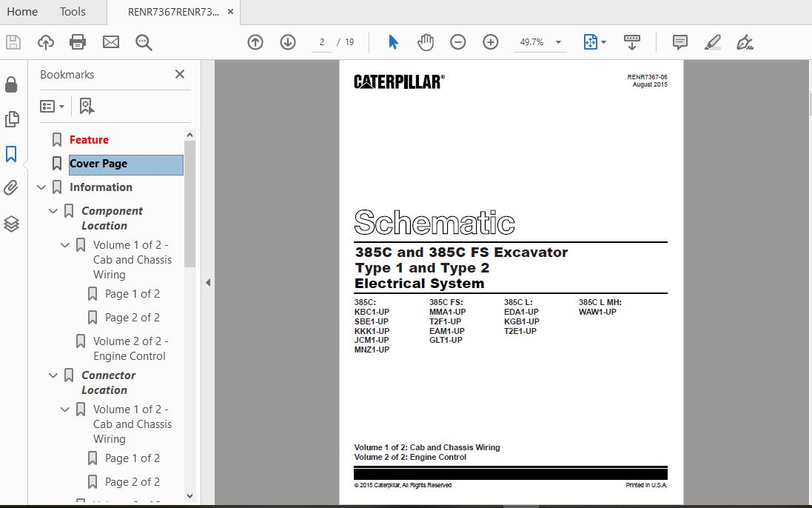
Task: Select the arrow Selection tool
Action: (394, 42)
